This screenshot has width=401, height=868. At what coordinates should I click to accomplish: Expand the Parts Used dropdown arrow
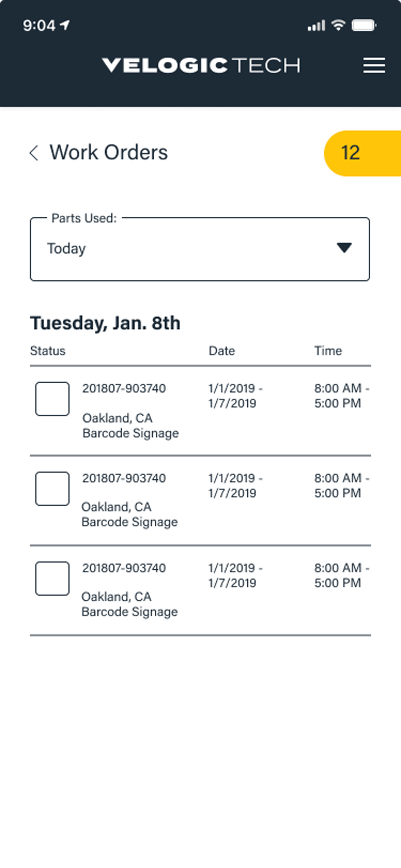click(344, 248)
